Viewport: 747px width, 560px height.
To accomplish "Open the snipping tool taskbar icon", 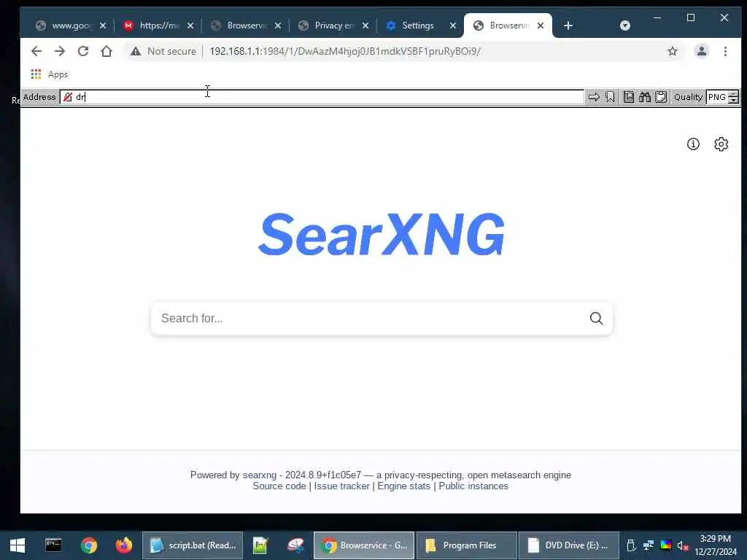I will point(295,545).
